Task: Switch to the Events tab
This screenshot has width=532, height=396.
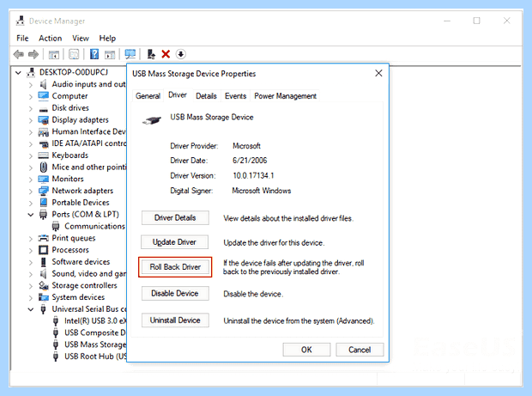Action: tap(235, 96)
